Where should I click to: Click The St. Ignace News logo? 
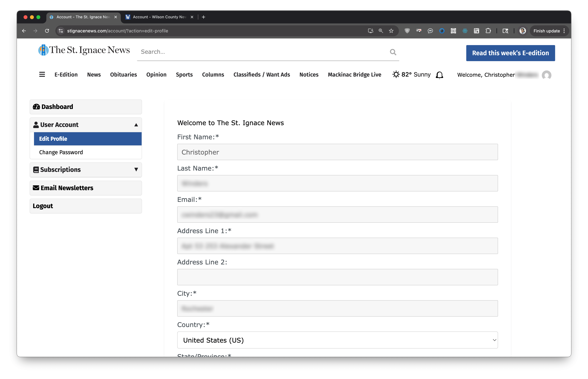(x=84, y=50)
